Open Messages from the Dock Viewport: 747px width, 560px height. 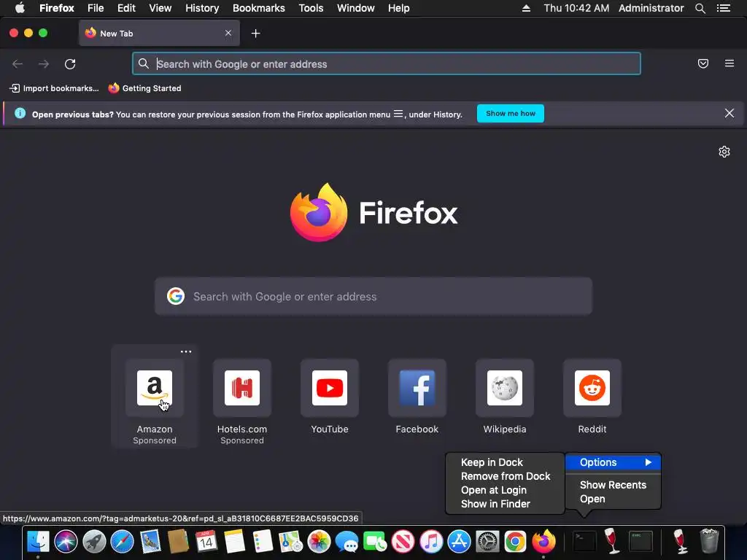[x=347, y=542]
